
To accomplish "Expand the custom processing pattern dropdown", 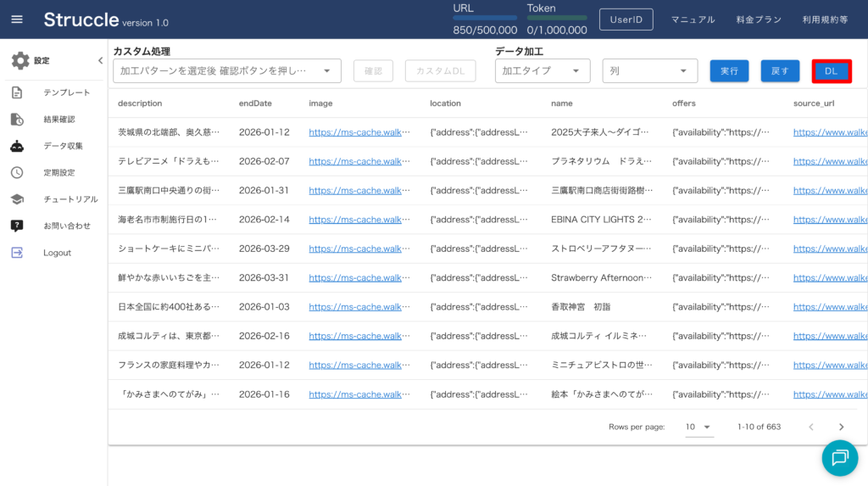I will 326,71.
